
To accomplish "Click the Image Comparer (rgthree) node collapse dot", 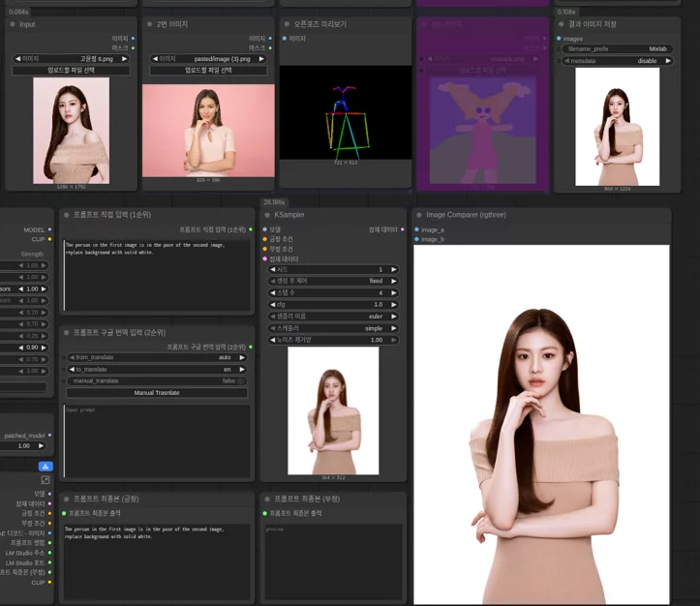I will tap(419, 215).
